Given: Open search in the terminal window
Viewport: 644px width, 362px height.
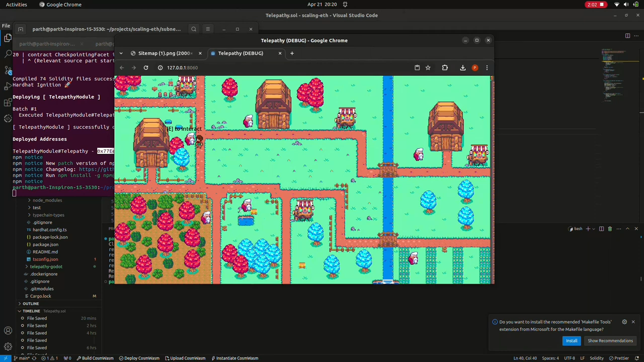Looking at the screenshot, I should pos(194,29).
